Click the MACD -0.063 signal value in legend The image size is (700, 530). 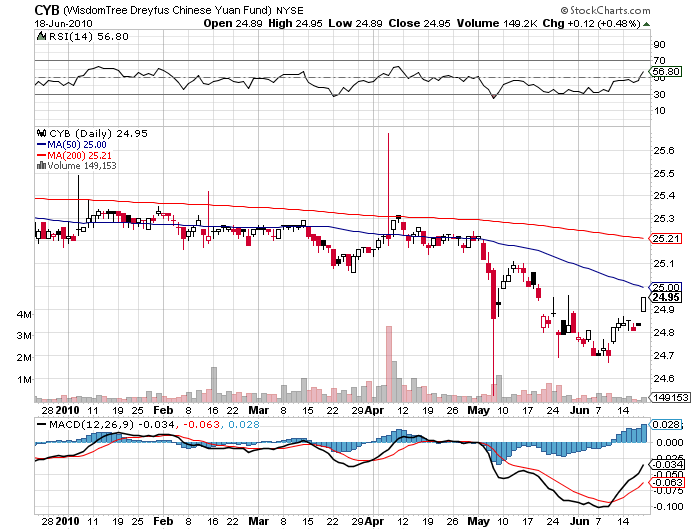coord(200,425)
